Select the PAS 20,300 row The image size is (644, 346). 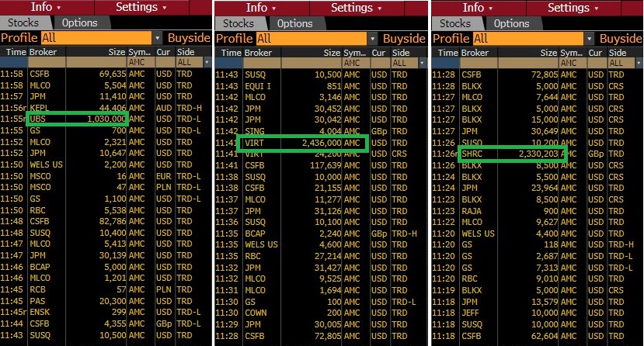[x=106, y=301]
